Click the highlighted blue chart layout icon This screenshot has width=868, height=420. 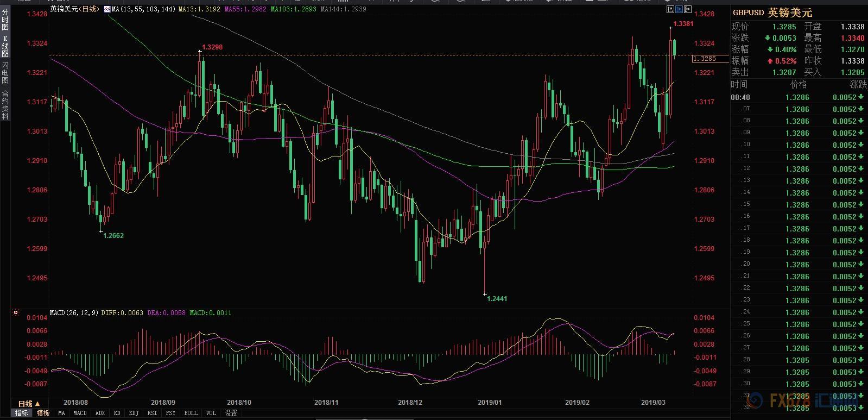point(679,9)
